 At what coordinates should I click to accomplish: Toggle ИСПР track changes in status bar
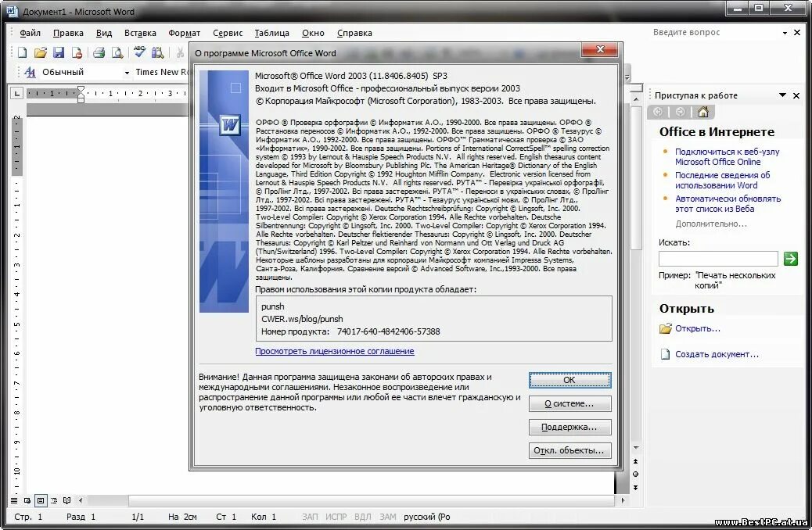(336, 517)
